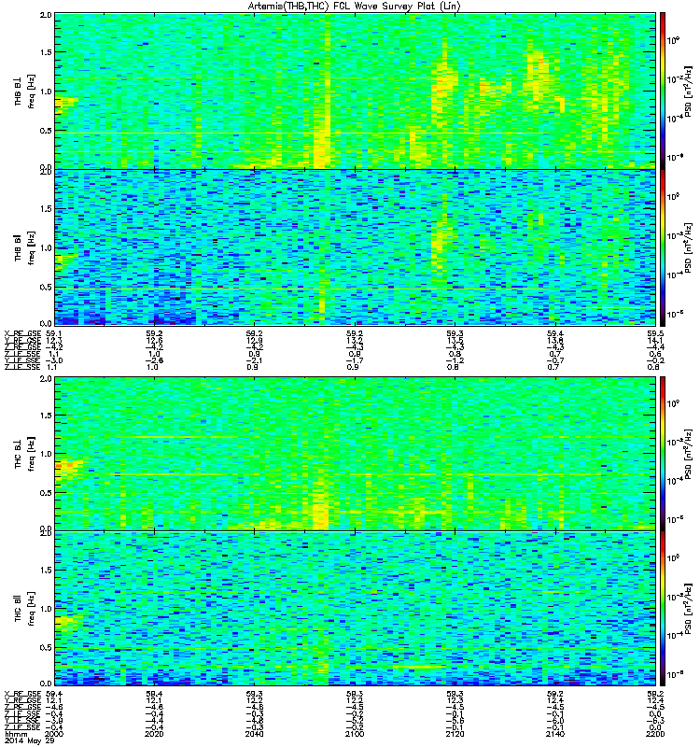Click the '1.0' frequency tick of THB B∥ panel
Image resolution: width=700 pixels, height=747 pixels.
[46, 247]
